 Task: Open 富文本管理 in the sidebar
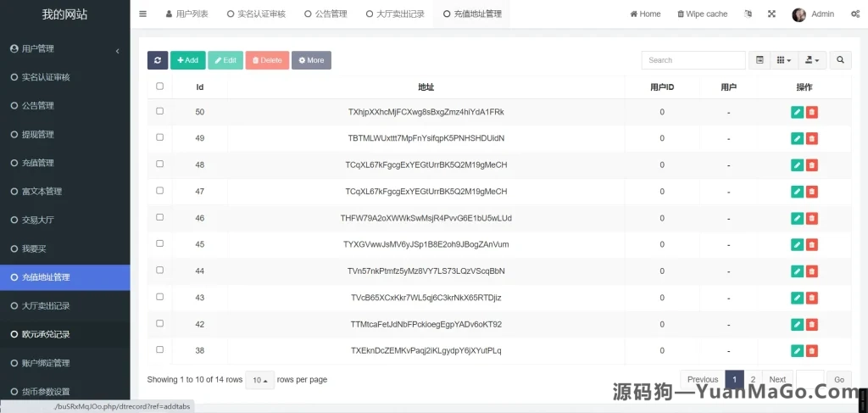[64, 192]
